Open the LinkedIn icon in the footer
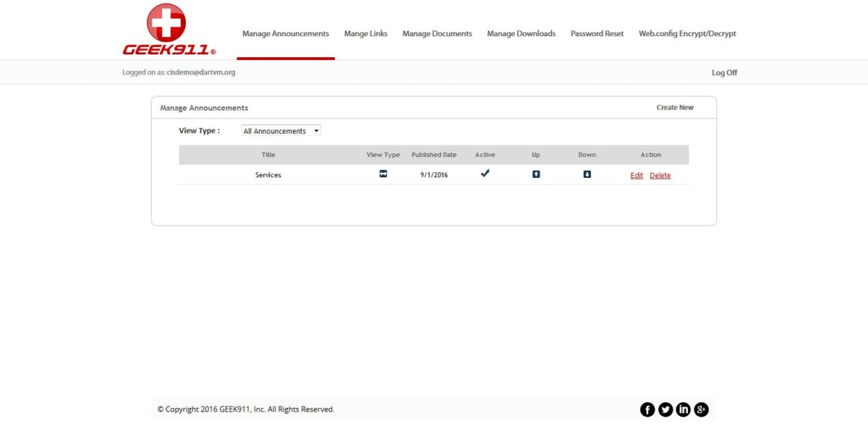Image resolution: width=868 pixels, height=434 pixels. (x=683, y=409)
